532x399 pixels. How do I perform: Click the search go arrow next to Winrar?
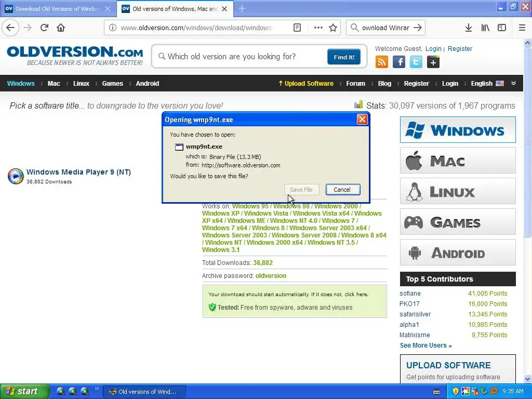tap(418, 28)
